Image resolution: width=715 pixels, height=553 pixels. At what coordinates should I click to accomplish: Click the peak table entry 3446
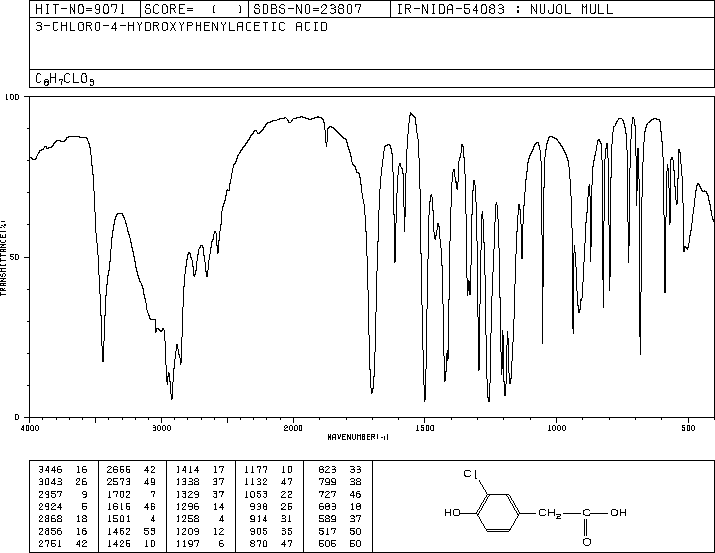pos(50,470)
